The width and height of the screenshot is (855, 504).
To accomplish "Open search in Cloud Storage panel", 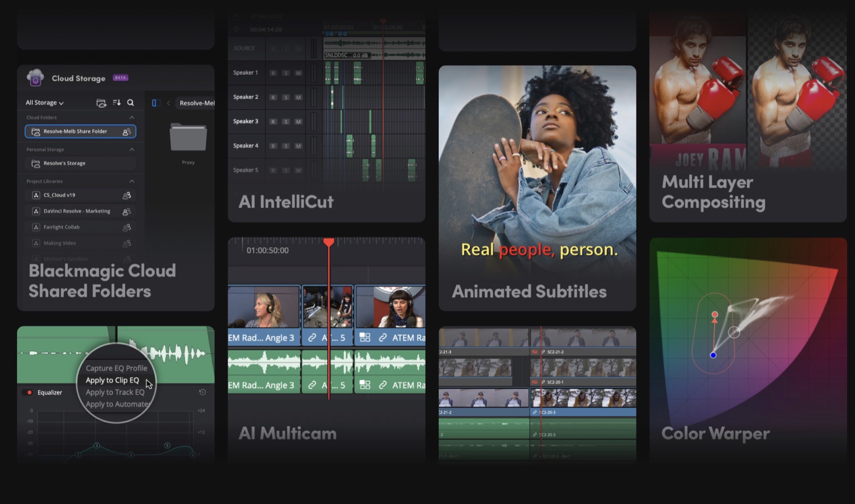I will point(130,103).
